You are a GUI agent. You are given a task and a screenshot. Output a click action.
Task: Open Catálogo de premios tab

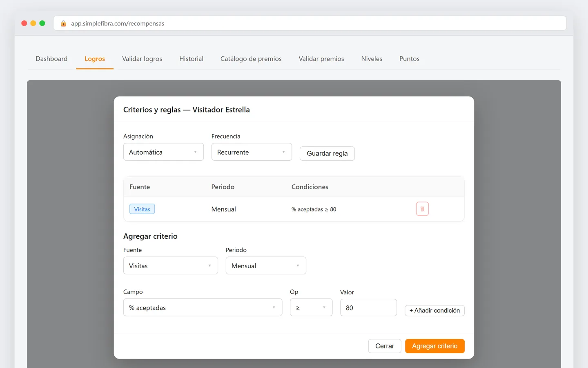(x=251, y=58)
